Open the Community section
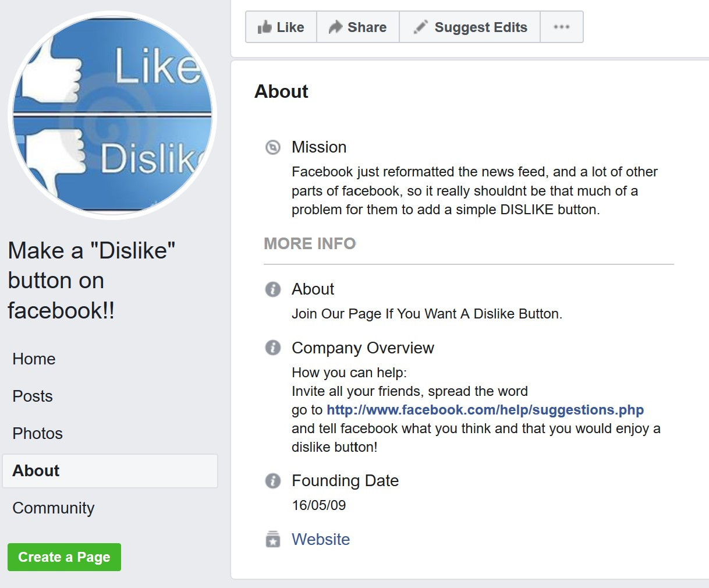The image size is (709, 588). [x=53, y=508]
